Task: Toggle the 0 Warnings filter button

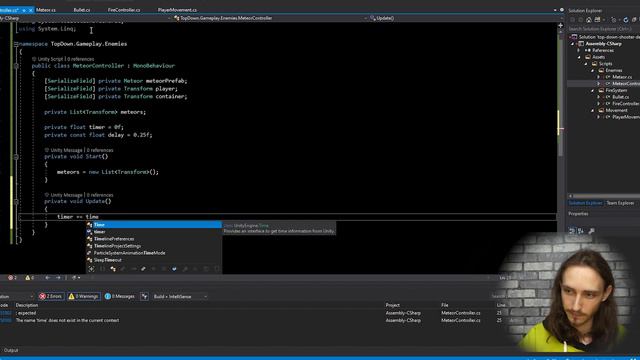Action: 83,296
